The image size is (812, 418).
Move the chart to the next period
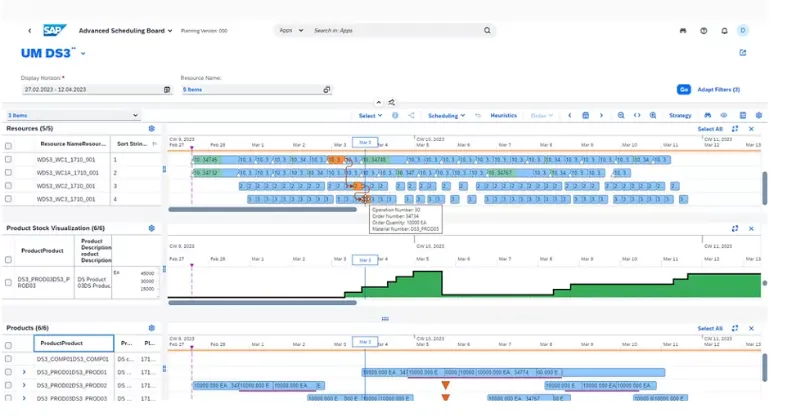tap(601, 116)
